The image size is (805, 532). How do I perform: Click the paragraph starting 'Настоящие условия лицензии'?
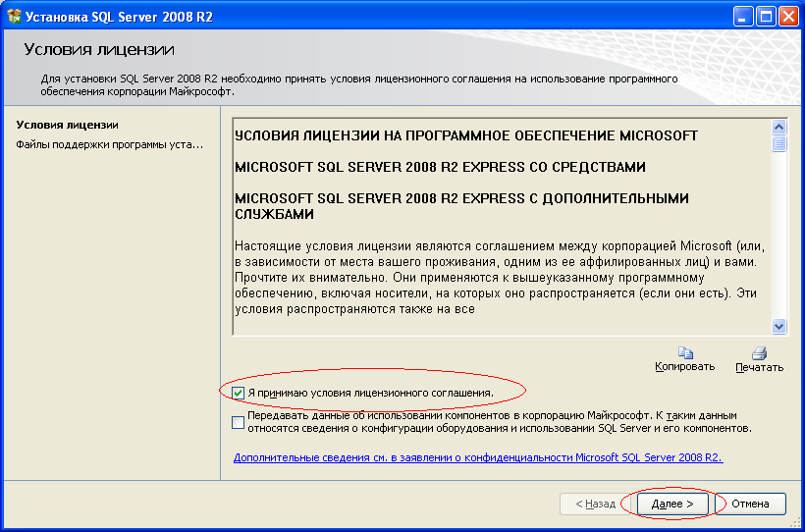click(500, 278)
